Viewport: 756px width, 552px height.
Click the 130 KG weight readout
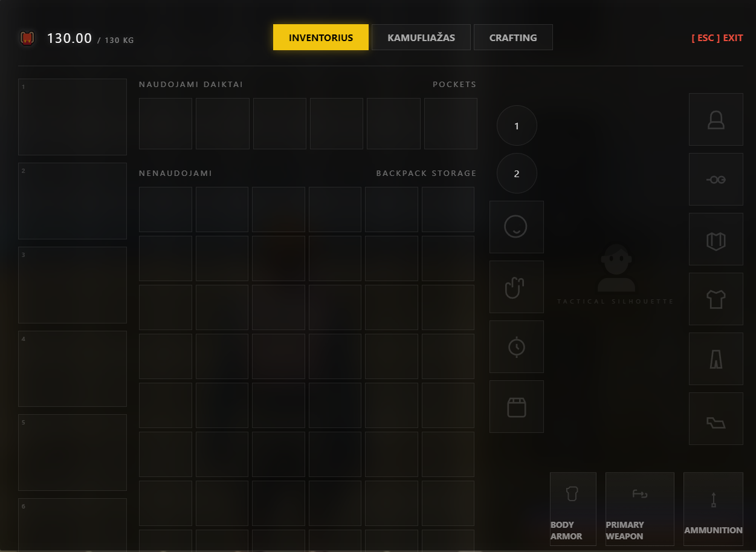pyautogui.click(x=91, y=39)
